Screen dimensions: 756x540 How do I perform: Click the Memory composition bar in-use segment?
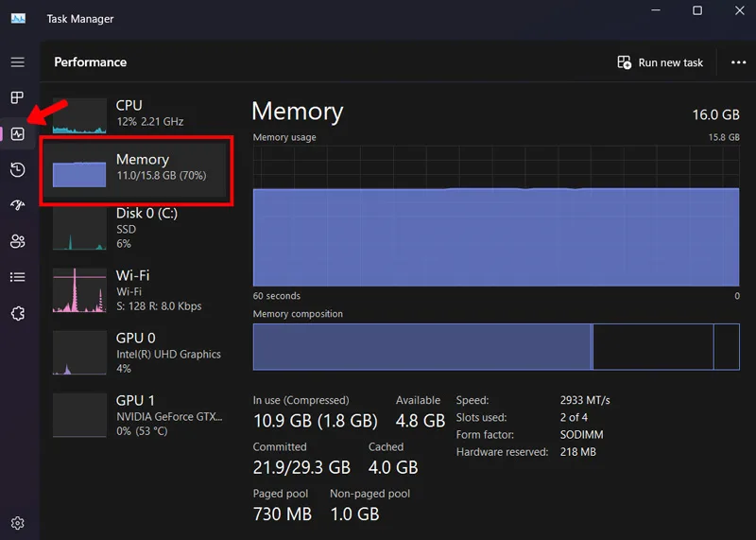pyautogui.click(x=422, y=346)
